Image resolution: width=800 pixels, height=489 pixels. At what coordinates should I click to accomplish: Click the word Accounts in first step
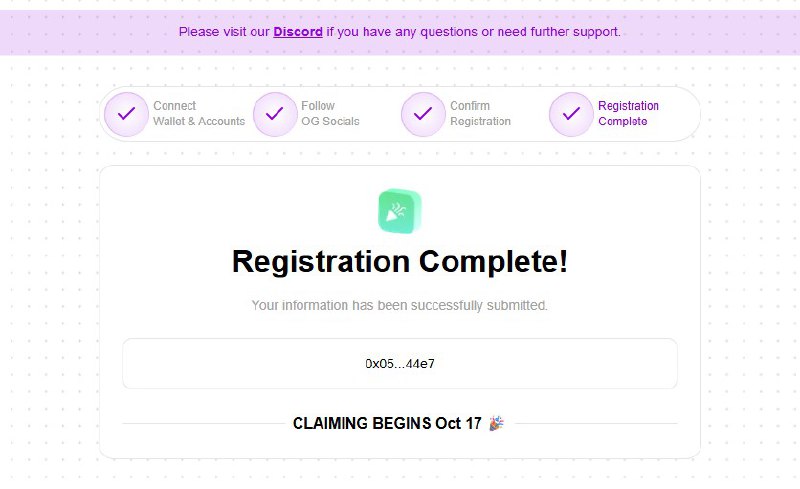click(221, 121)
